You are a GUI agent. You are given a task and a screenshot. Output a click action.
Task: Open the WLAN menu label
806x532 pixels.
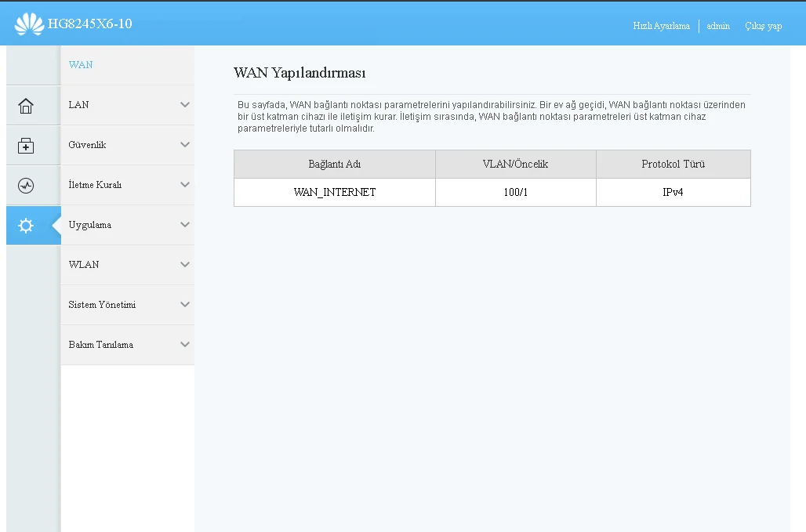tap(84, 265)
